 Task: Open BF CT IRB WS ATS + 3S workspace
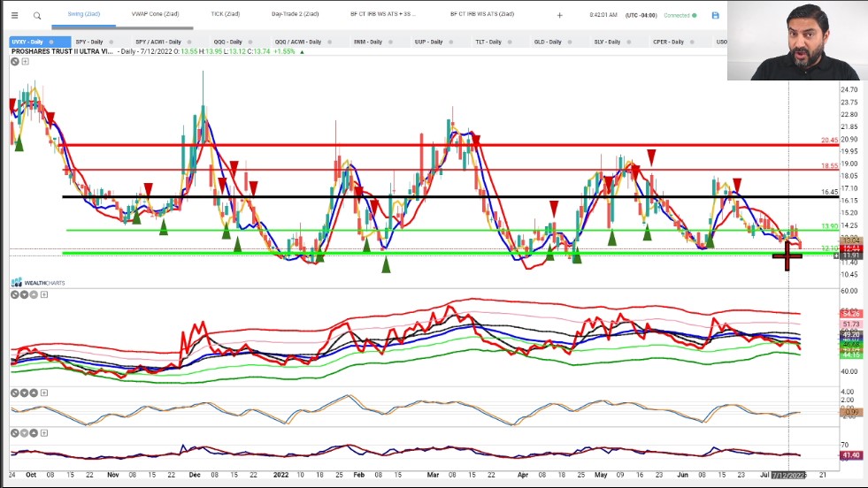383,14
